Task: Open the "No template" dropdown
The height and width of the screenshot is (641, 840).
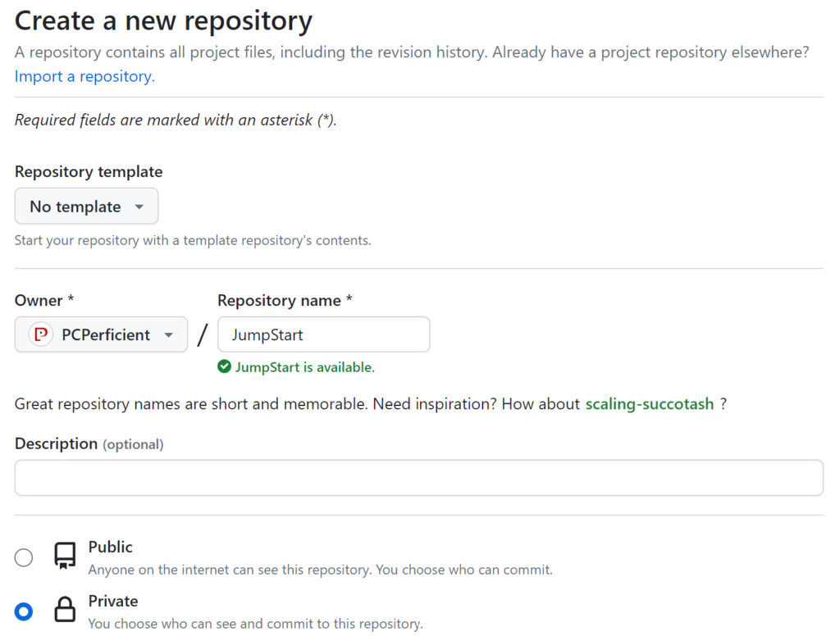Action: point(86,206)
